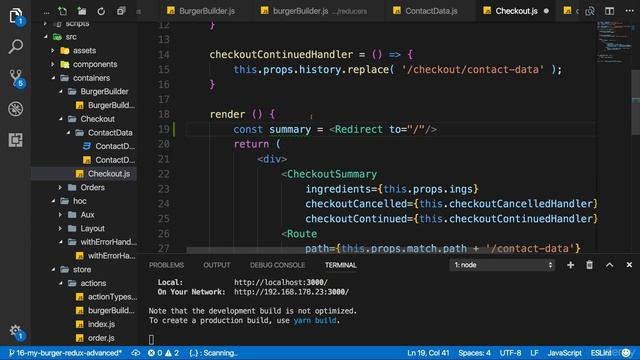Click the editor minimap preview

pyautogui.click(x=613, y=41)
